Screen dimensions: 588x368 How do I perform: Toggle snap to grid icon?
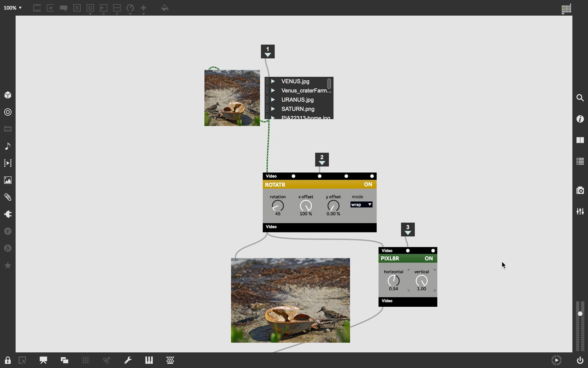pos(107,360)
